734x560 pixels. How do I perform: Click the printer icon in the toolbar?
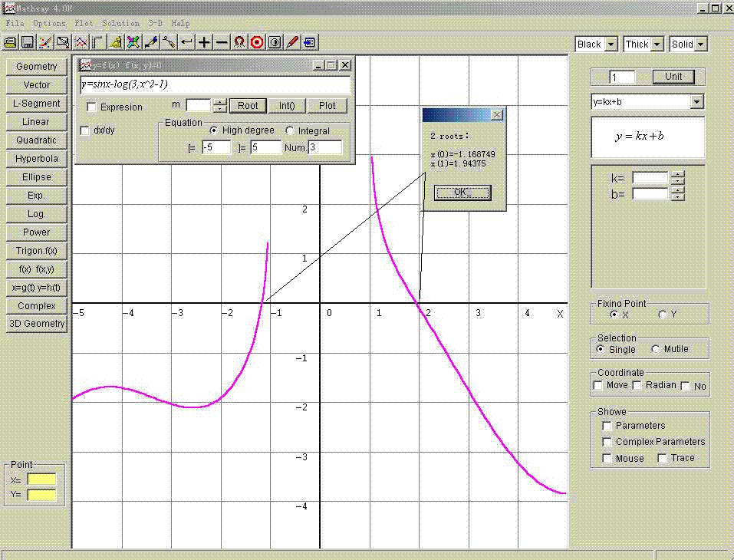10,43
